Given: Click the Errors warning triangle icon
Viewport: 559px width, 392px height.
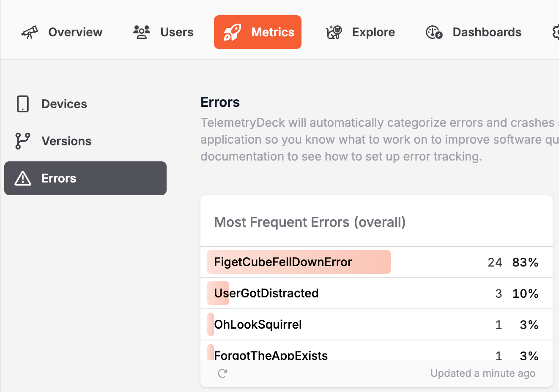Looking at the screenshot, I should tap(23, 178).
